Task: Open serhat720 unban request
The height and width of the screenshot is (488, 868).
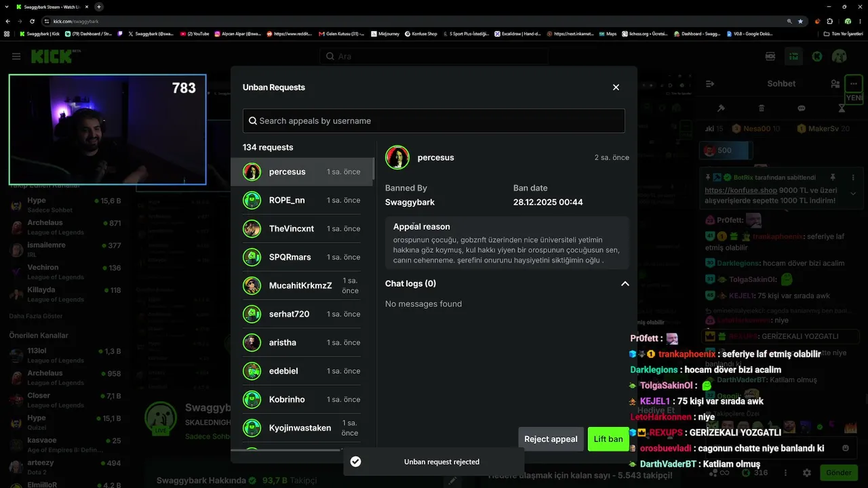Action: pyautogui.click(x=302, y=314)
